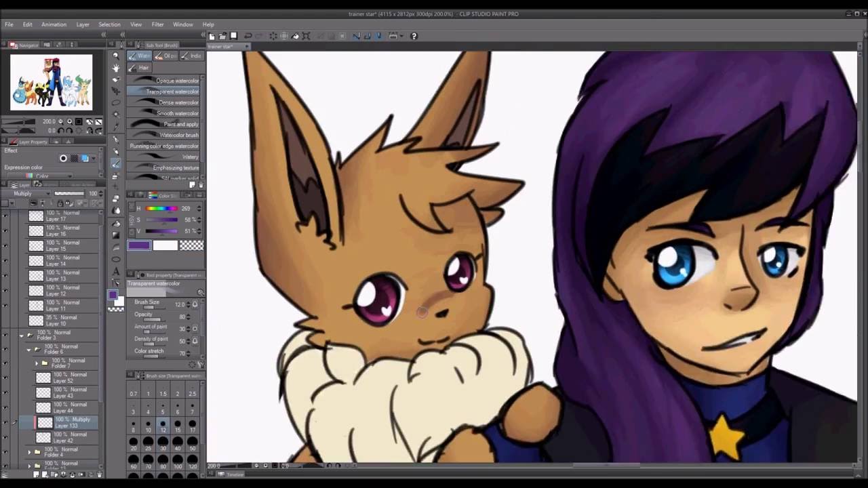Open the snap options dropdown arrow
868x488 pixels.
pos(403,36)
